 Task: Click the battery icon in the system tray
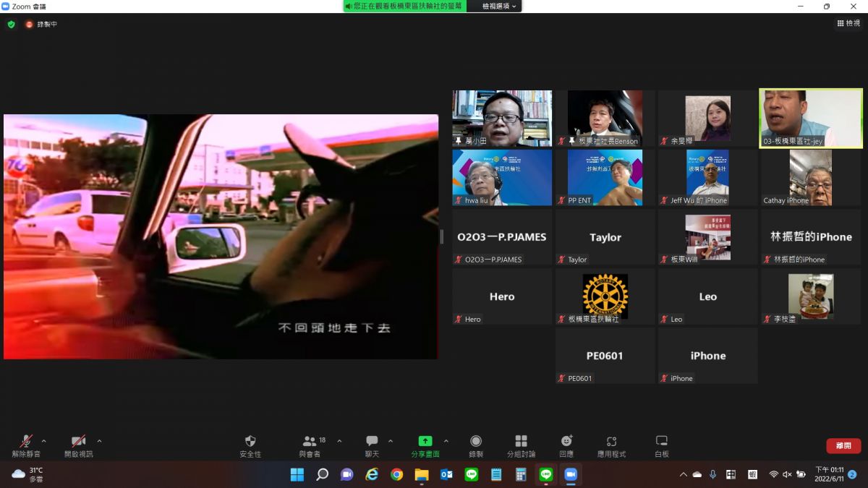point(801,474)
